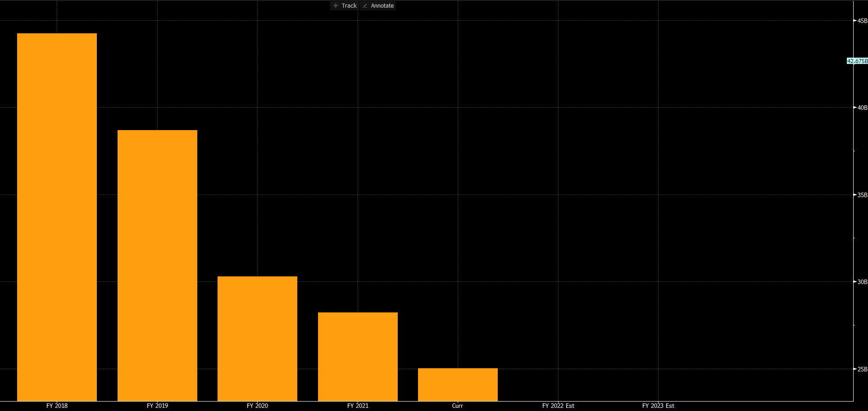Click the Curr x-axis label
Image resolution: width=868 pixels, height=411 pixels.
click(x=457, y=406)
